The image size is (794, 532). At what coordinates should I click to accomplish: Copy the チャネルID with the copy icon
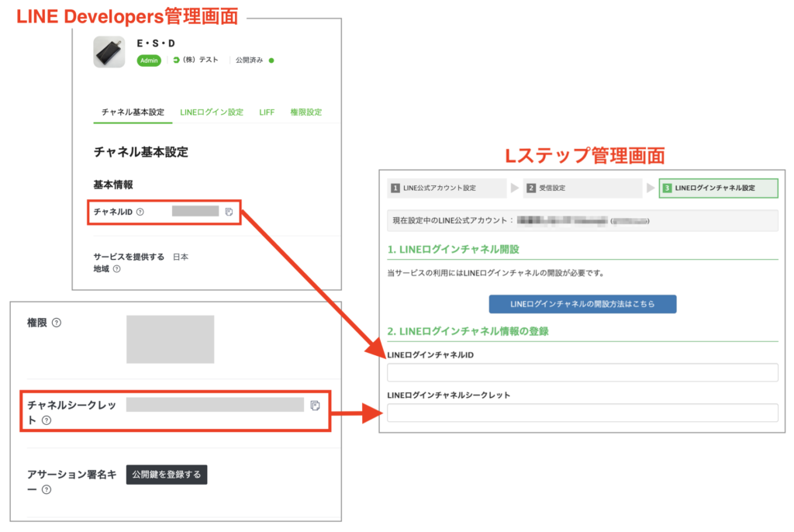[229, 212]
